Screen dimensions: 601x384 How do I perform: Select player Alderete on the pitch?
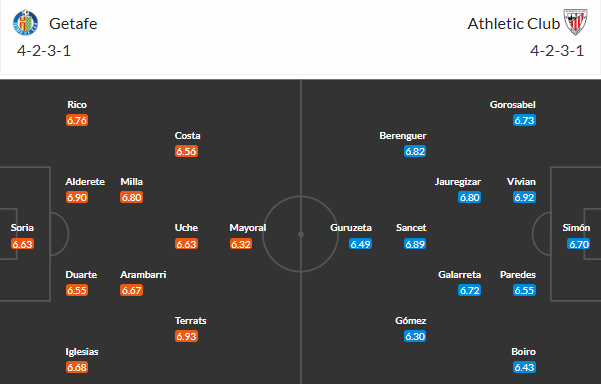tap(85, 182)
